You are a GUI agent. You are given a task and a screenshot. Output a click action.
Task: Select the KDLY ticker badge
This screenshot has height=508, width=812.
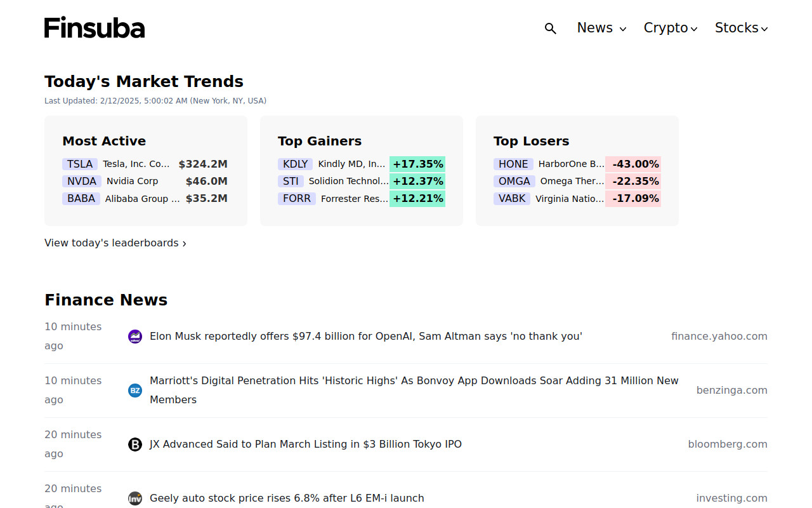(296, 164)
